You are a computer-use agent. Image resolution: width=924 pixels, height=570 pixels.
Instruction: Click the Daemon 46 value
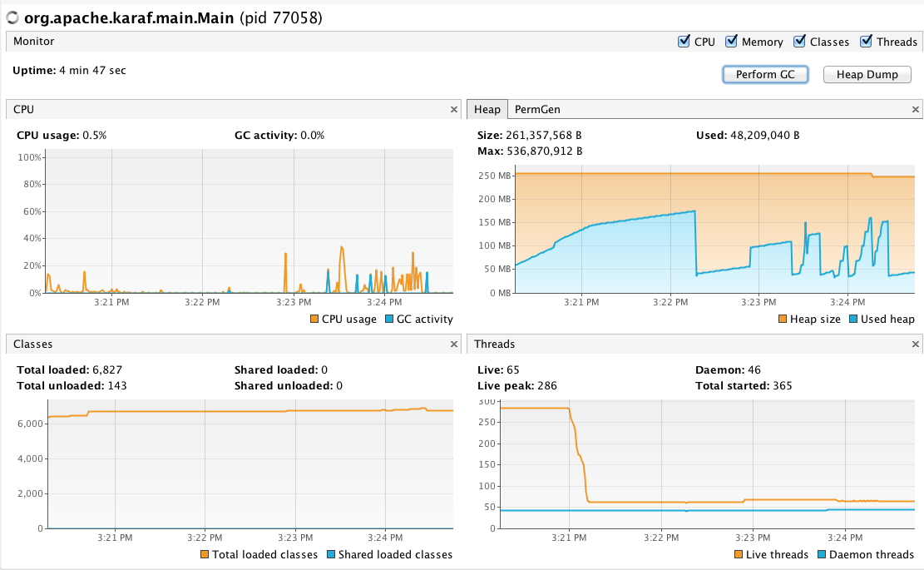tap(754, 369)
